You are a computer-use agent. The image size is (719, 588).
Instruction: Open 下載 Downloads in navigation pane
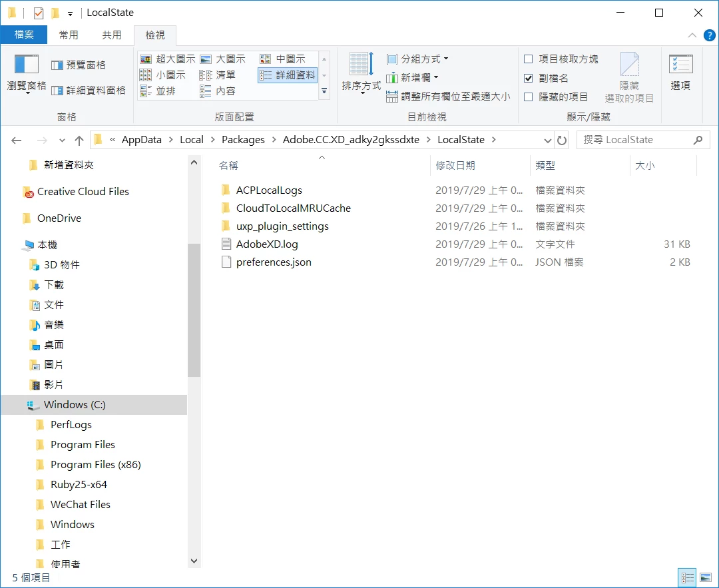click(x=54, y=285)
